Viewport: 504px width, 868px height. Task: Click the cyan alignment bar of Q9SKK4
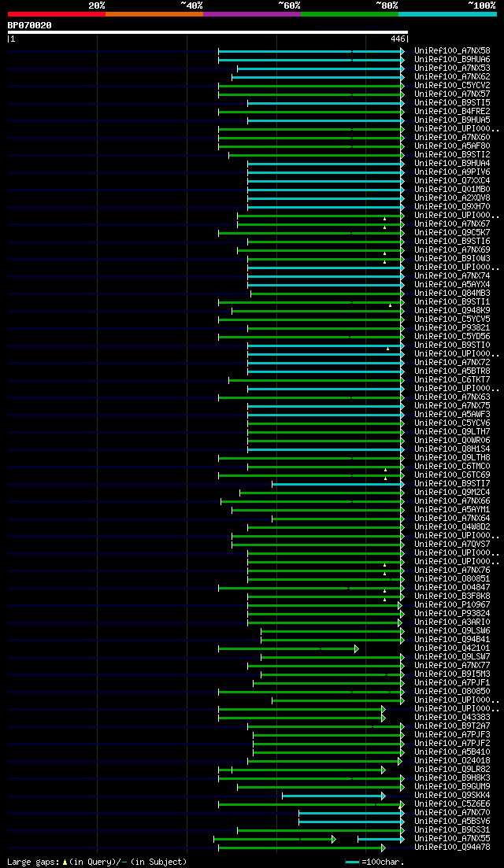click(332, 796)
